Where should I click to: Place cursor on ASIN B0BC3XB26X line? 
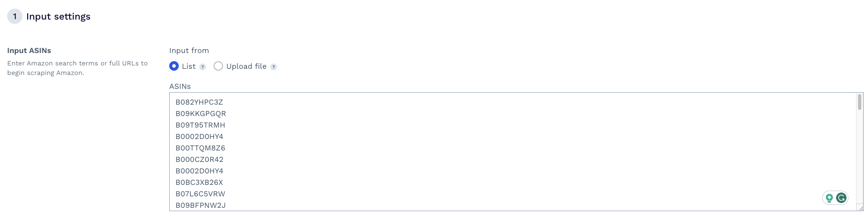[x=199, y=182]
